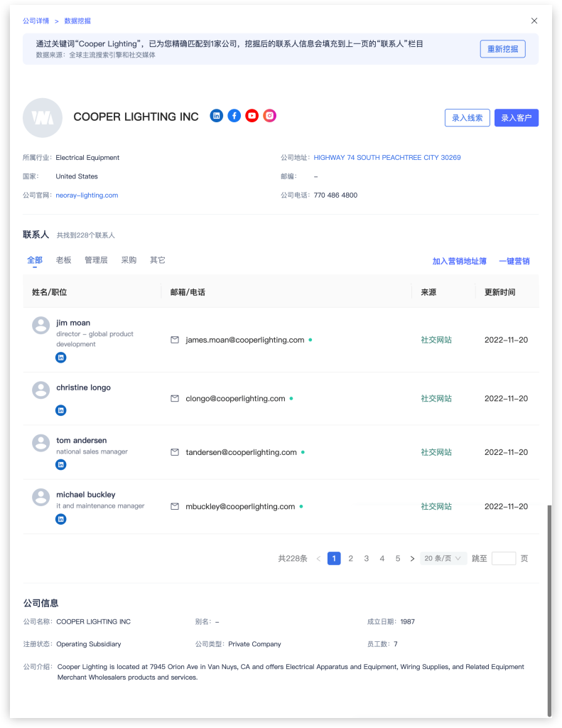Select the 管理层 contacts tab
This screenshot has width=562, height=728.
coord(96,260)
